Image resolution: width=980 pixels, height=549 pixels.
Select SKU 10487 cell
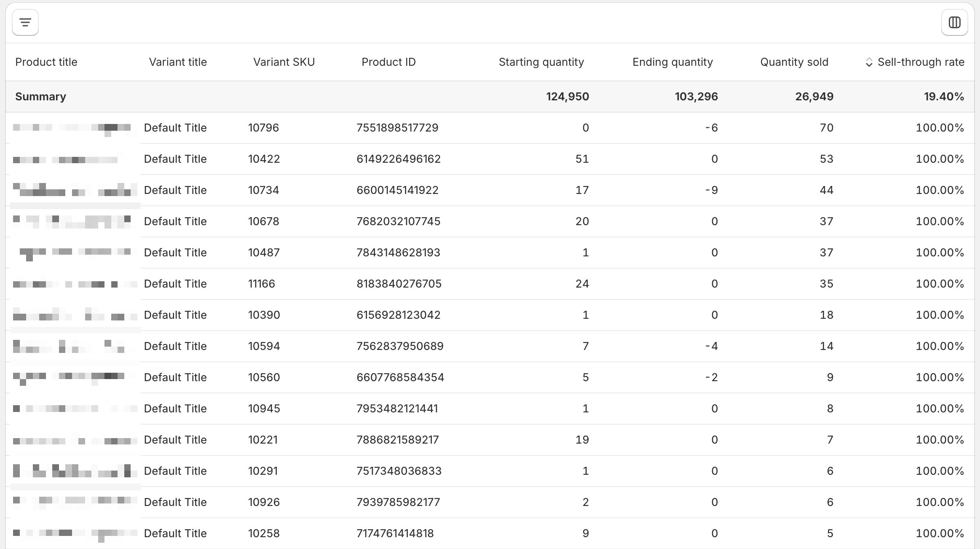coord(264,253)
